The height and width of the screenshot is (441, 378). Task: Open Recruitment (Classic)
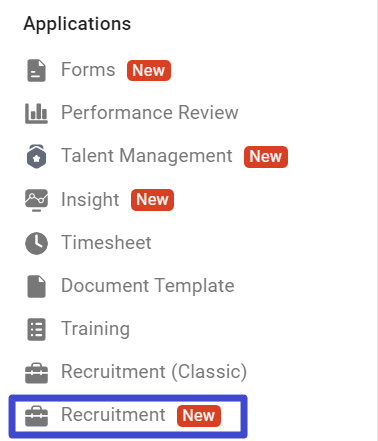pos(154,372)
